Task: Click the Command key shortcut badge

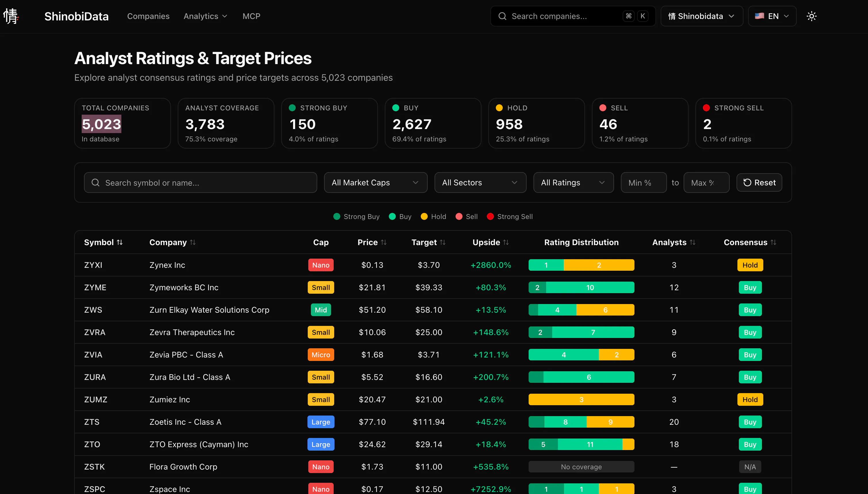Action: (x=628, y=16)
